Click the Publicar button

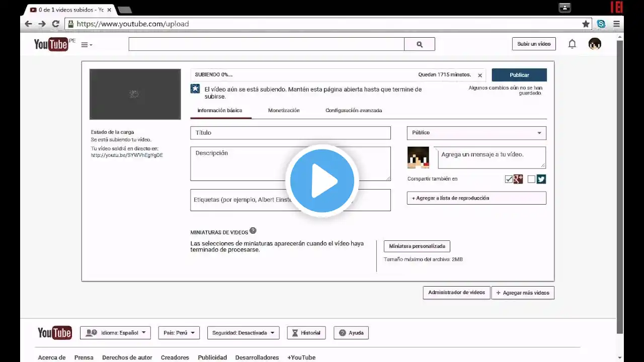(x=519, y=75)
